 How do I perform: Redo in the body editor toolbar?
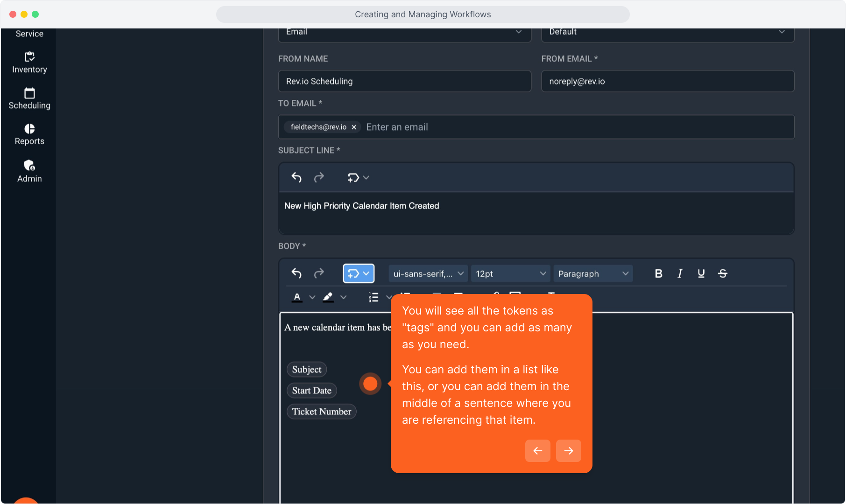pyautogui.click(x=319, y=273)
